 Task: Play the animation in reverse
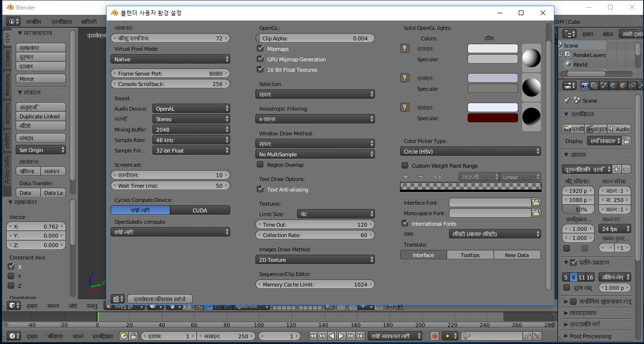[x=332, y=336]
